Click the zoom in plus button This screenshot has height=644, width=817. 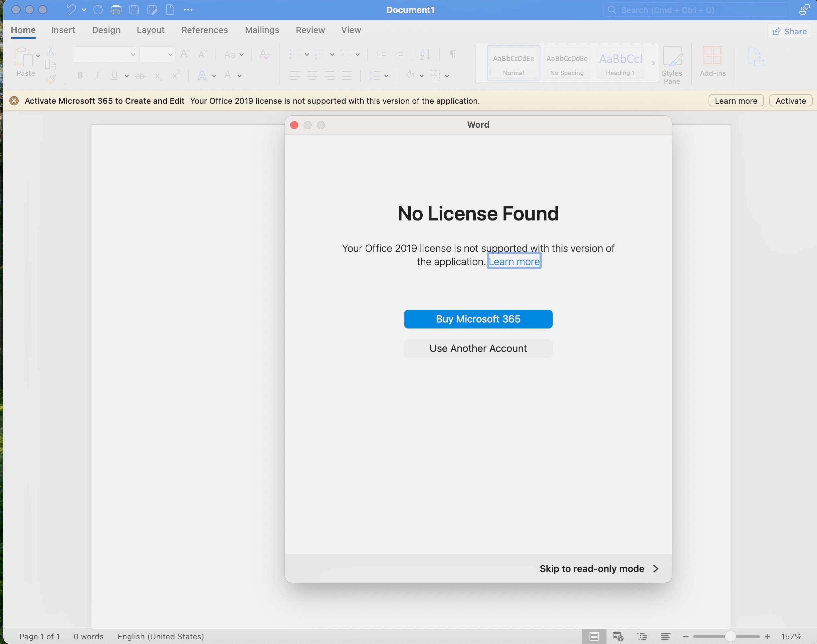click(767, 636)
